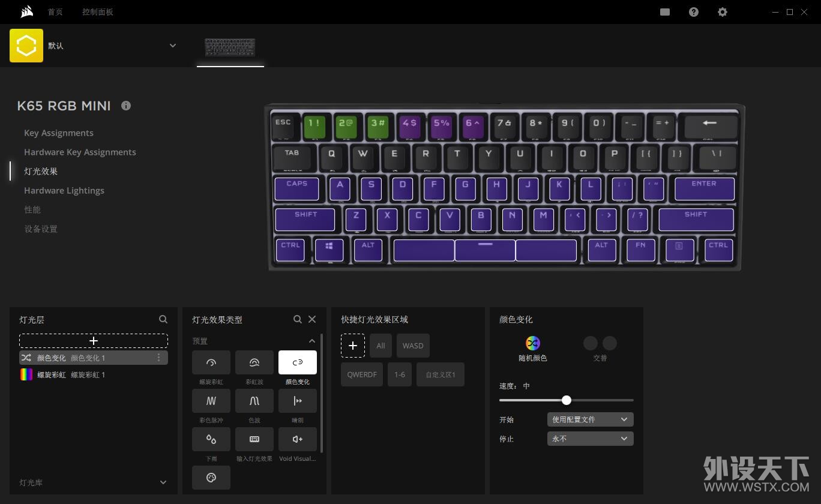Screen dimensions: 821x504
Task: Open Hardware Lightings section
Action: point(64,190)
